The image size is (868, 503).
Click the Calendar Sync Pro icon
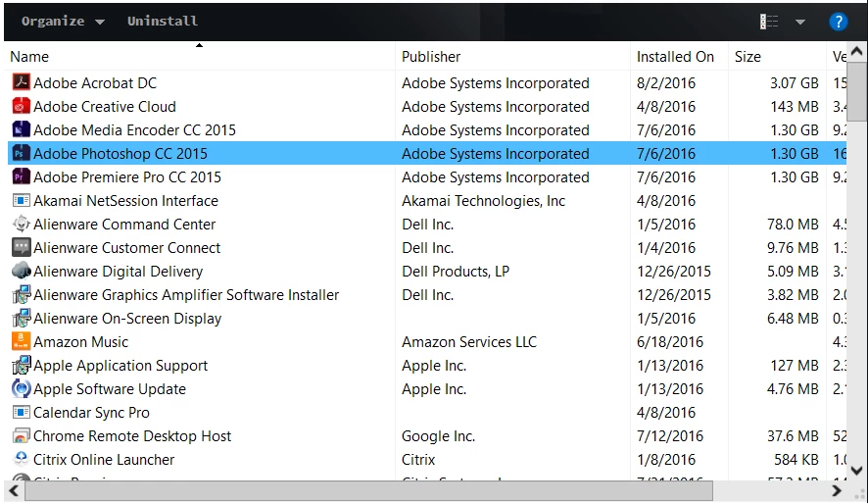(21, 412)
